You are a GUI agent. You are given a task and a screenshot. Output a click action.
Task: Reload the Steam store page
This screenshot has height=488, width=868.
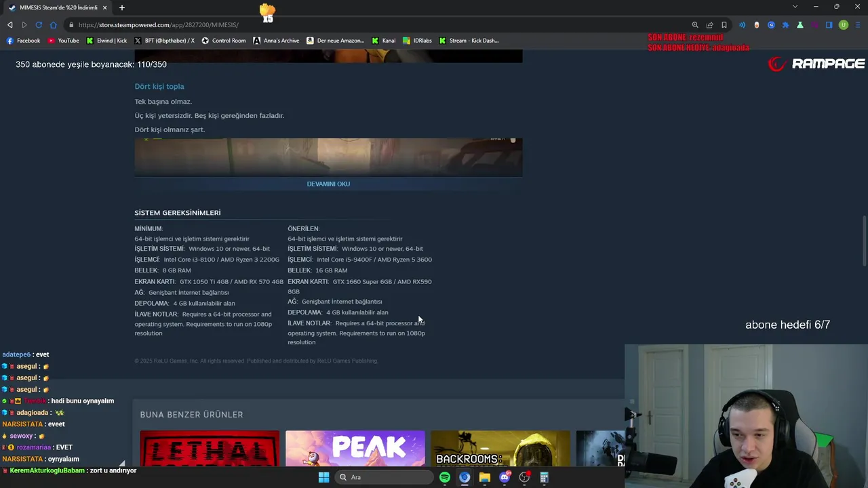tap(39, 25)
